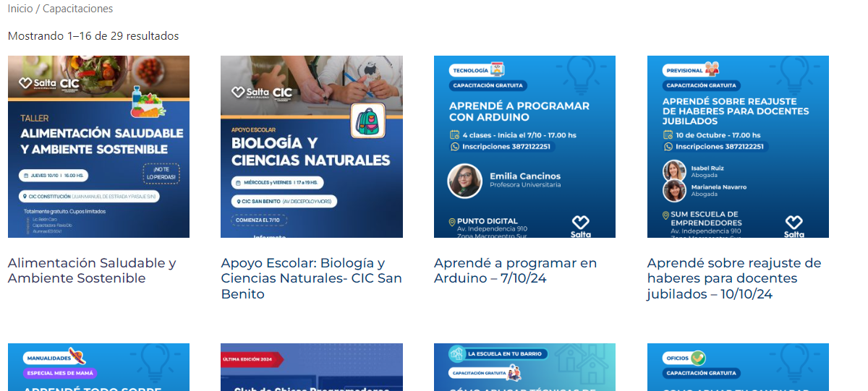Click the school backpack icon on the Biología card
Image resolution: width=868 pixels, height=391 pixels.
point(367,121)
